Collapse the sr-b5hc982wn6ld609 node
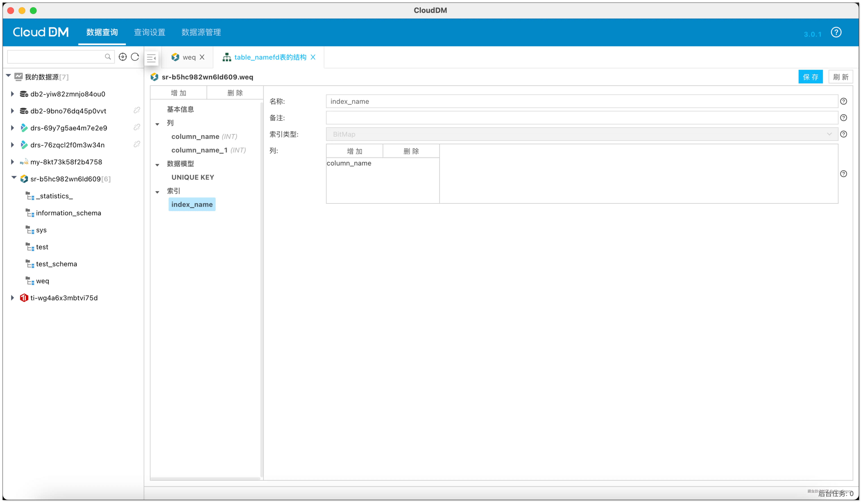This screenshot has height=504, width=863. coord(14,178)
